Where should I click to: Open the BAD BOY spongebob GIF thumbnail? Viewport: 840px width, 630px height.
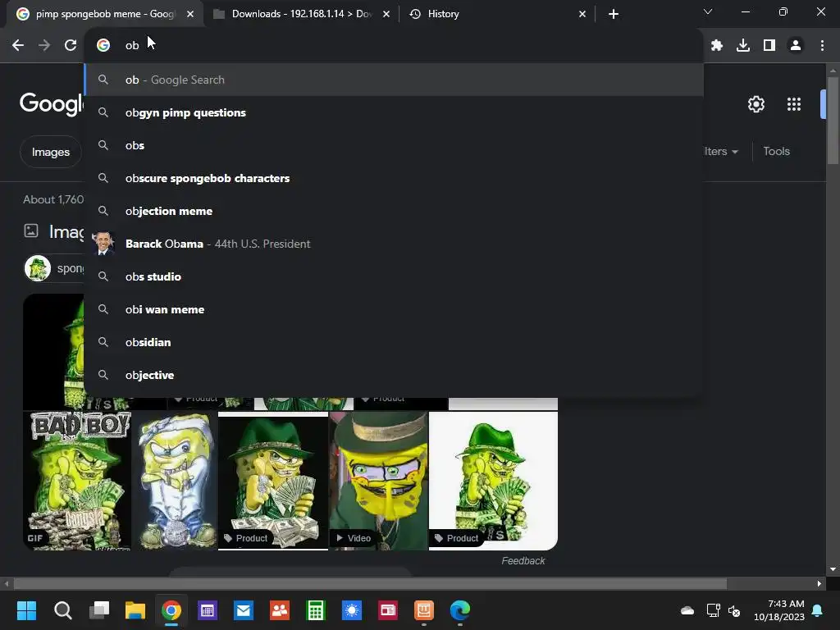(x=76, y=481)
